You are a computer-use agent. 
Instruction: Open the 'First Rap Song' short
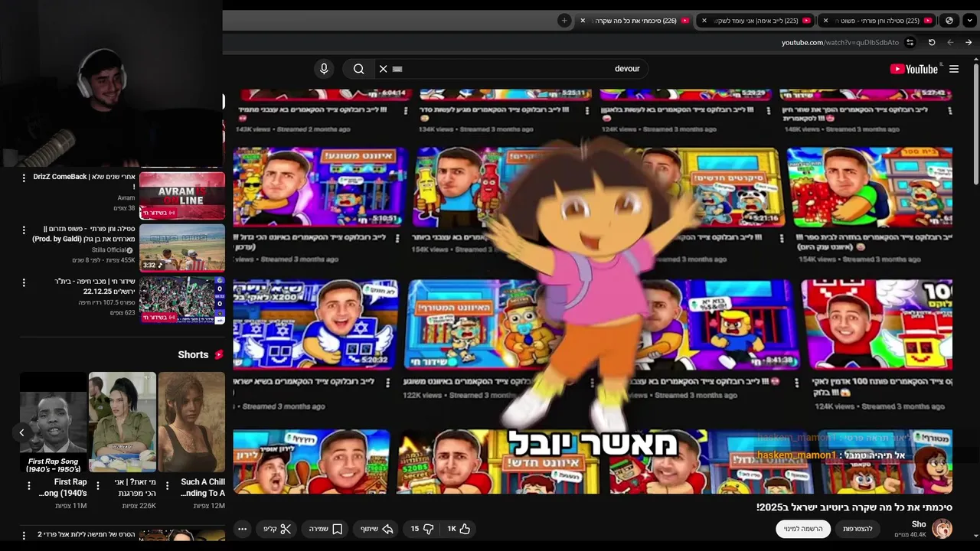tap(54, 422)
